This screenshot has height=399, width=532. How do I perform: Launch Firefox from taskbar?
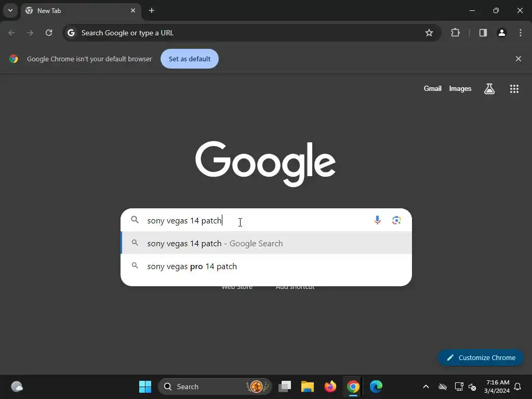[x=330, y=387]
